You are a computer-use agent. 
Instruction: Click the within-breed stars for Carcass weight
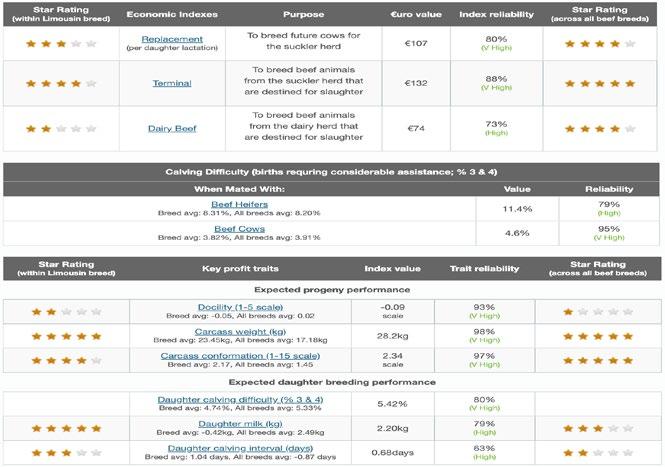tap(66, 336)
